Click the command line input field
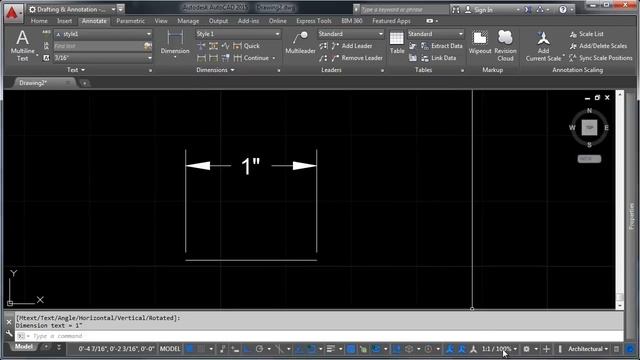Viewport: 640px width, 360px height. pos(319,336)
